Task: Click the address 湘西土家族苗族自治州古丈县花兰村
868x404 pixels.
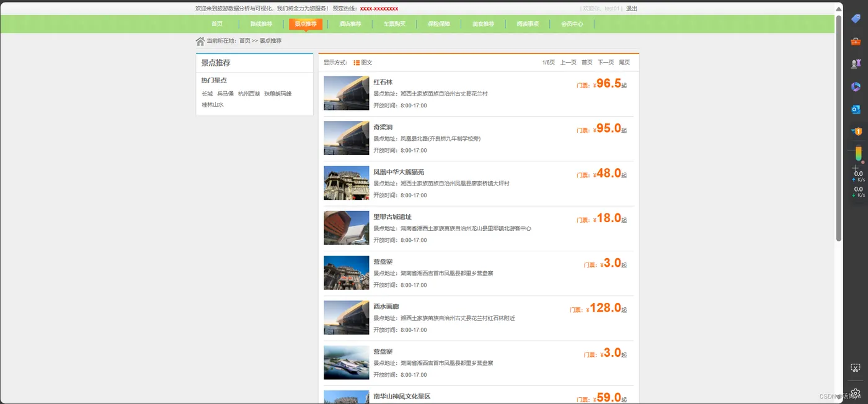Action: [x=444, y=94]
